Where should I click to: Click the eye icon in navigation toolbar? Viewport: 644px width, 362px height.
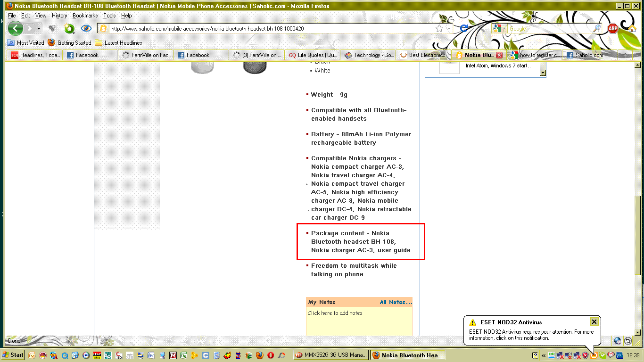tap(86, 29)
